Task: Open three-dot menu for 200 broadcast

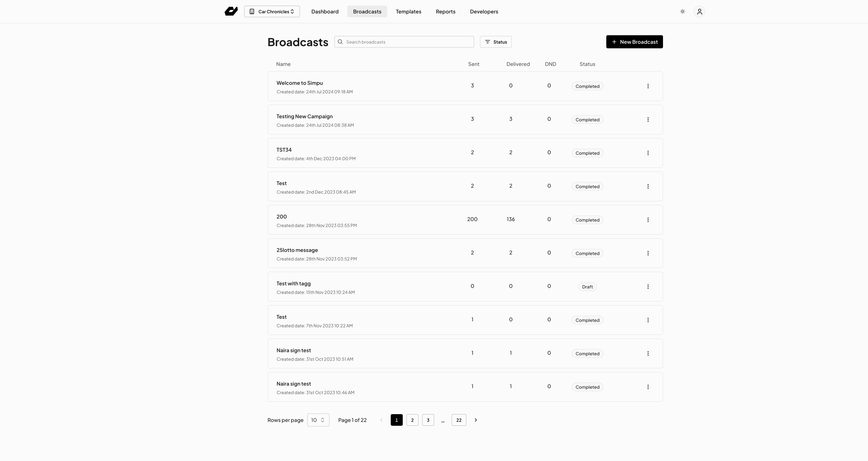Action: click(648, 220)
